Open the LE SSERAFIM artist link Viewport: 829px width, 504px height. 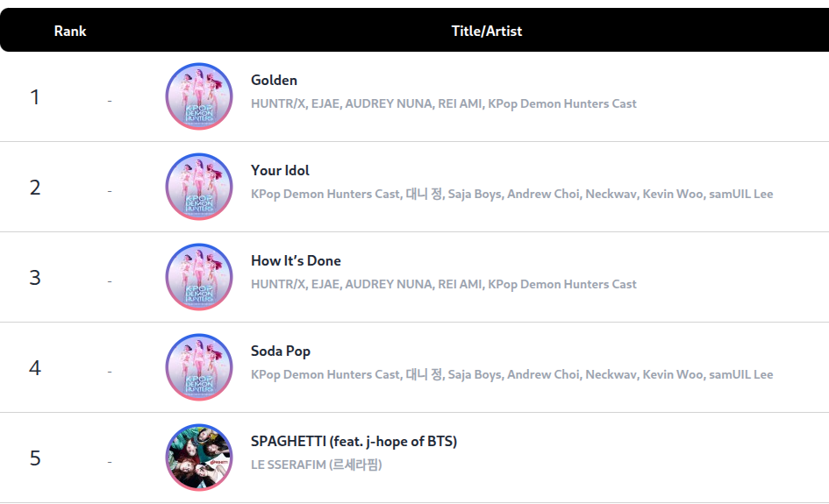point(316,465)
